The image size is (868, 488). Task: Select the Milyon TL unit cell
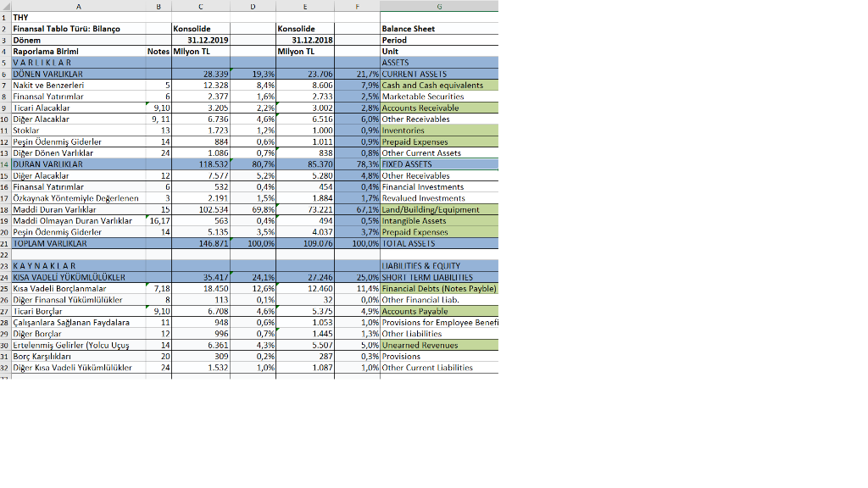click(x=201, y=51)
